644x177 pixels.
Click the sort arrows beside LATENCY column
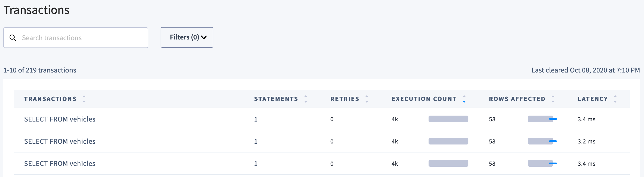[x=615, y=99]
